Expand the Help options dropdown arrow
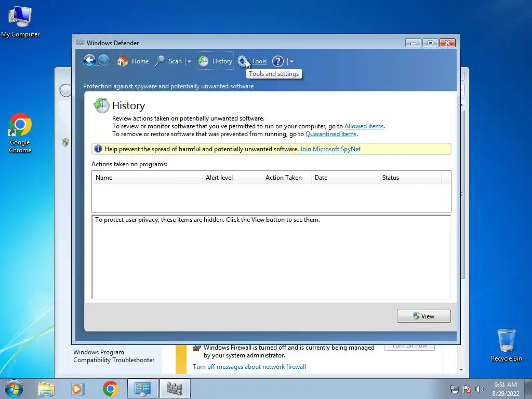The height and width of the screenshot is (399, 532). click(292, 62)
